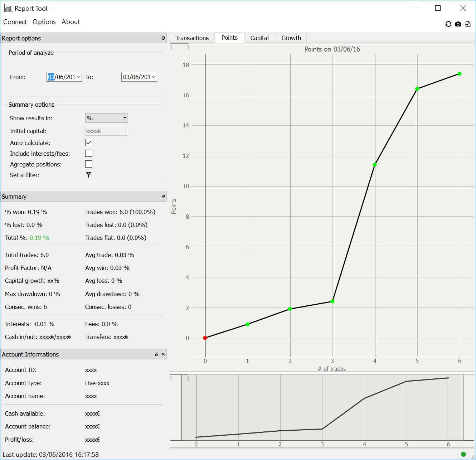Open the Connect menu

tap(15, 22)
